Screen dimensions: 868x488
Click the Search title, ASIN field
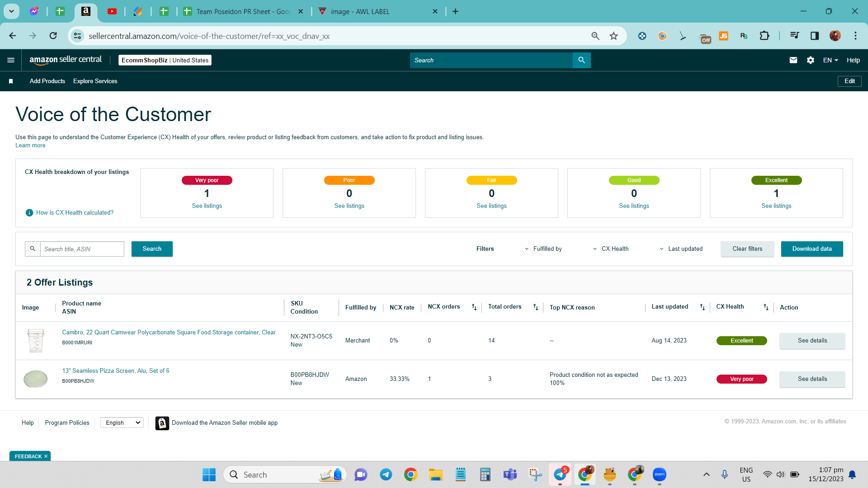[82, 249]
